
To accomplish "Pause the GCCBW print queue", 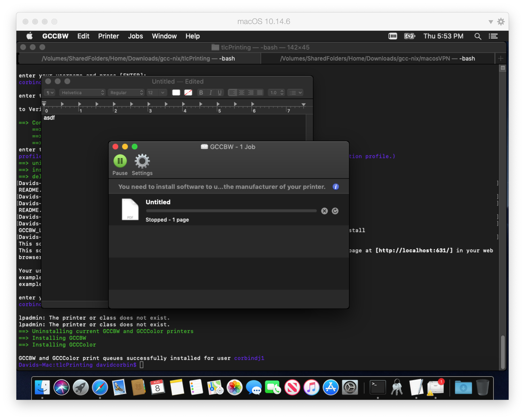I will 120,161.
